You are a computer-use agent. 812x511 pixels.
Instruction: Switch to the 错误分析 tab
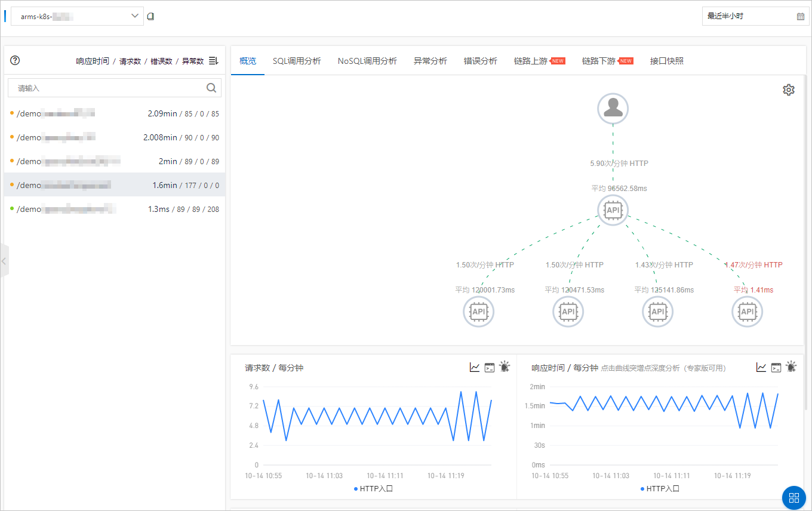pos(481,61)
